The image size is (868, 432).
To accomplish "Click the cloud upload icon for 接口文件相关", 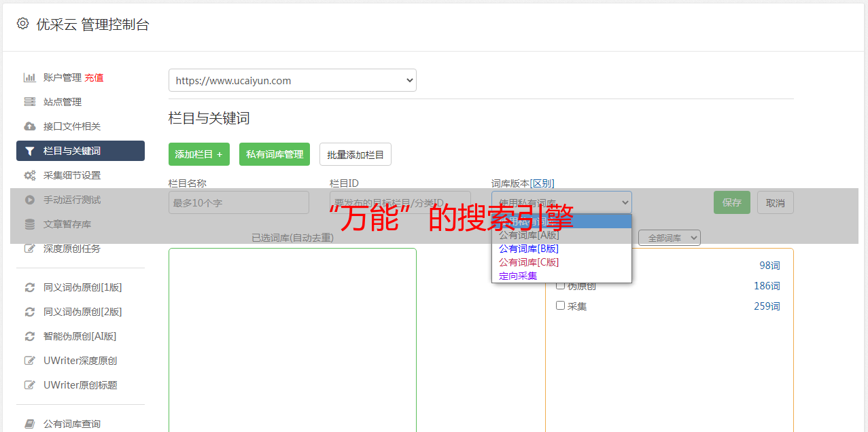I will click(x=30, y=126).
